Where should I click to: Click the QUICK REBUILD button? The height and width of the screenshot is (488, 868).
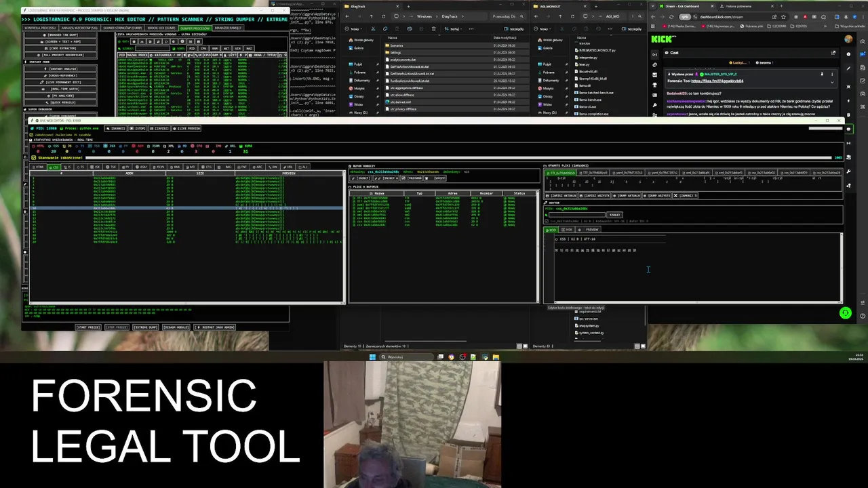coord(61,102)
